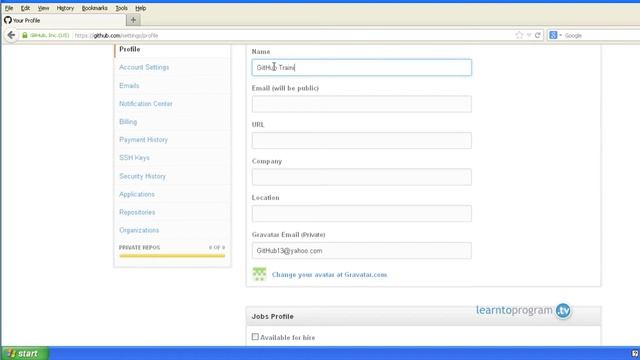Go to Applications settings
640x360 pixels.
point(137,194)
